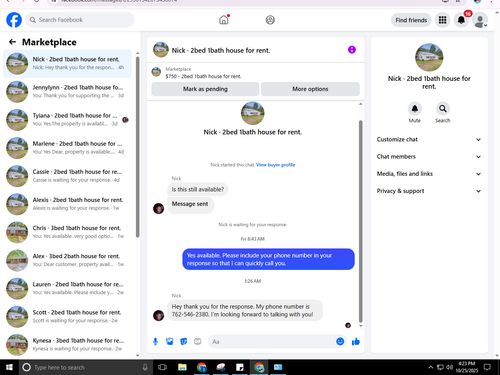Click the Aa message input field
This screenshot has width=500, height=375.
coord(272,342)
